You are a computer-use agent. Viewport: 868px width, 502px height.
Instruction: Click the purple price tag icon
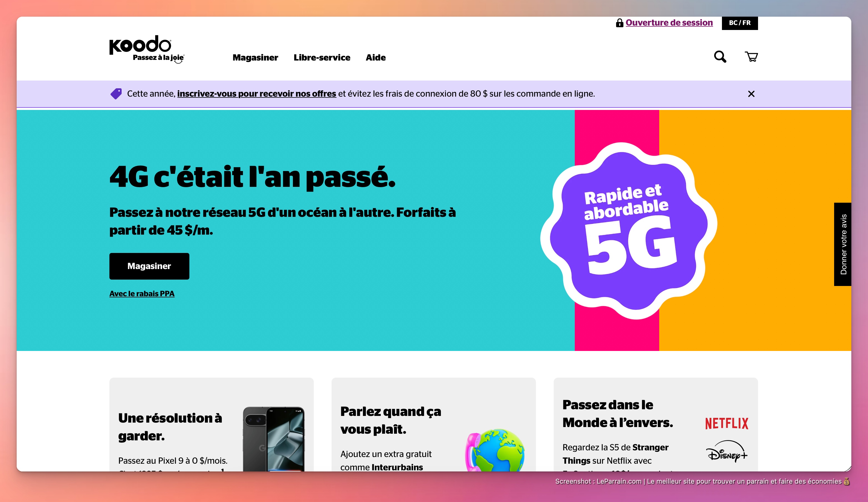click(x=116, y=94)
